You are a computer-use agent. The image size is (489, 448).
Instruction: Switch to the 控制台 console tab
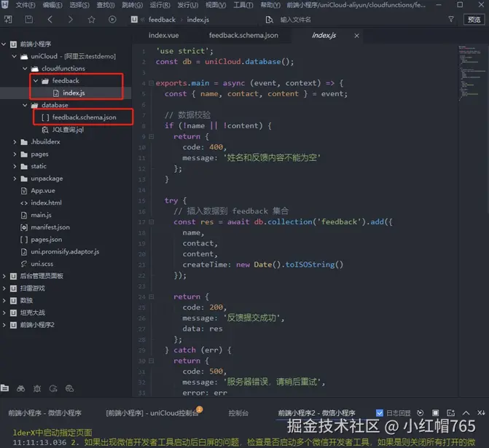[238, 413]
